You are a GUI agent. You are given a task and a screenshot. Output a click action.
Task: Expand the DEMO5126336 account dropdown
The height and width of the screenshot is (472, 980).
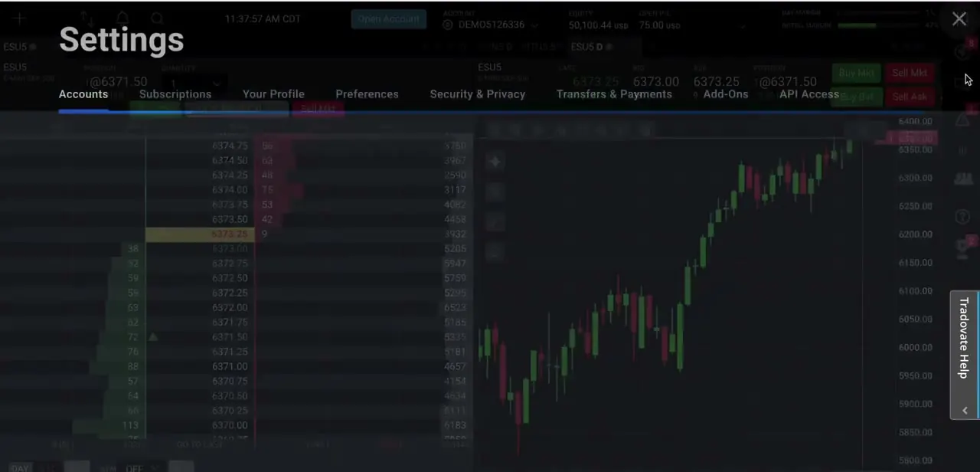pos(491,25)
